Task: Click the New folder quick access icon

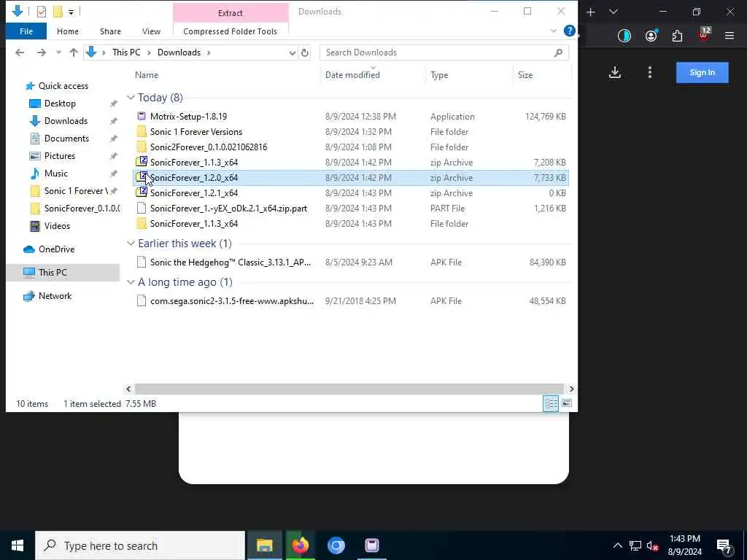Action: coord(58,12)
